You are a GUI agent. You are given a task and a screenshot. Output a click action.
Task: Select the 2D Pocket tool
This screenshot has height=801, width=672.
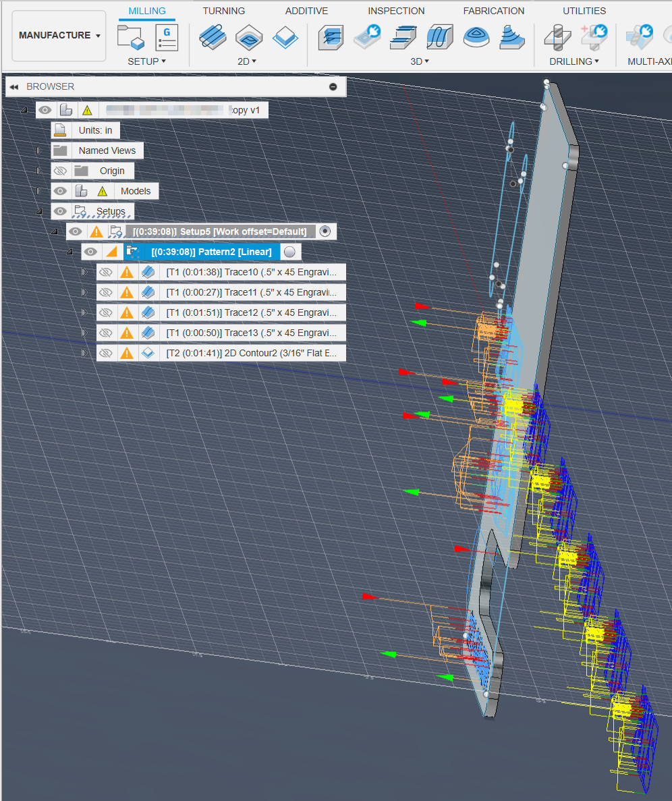[x=285, y=38]
